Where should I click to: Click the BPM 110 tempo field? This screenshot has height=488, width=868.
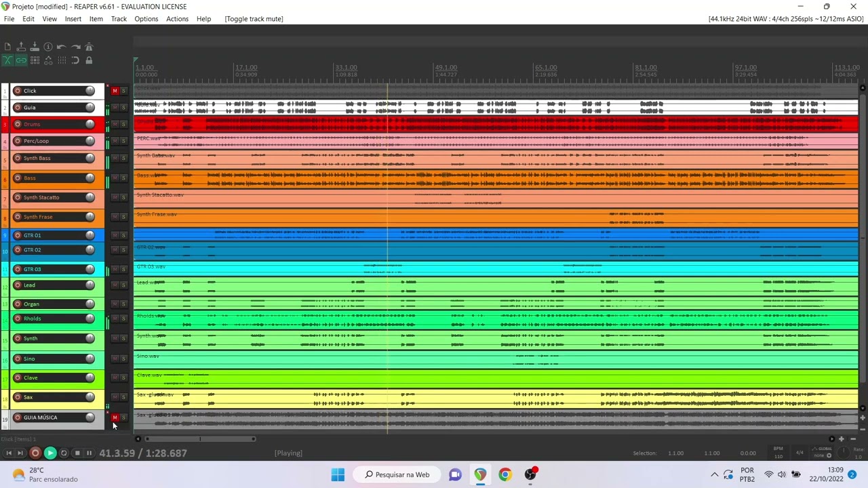[x=778, y=453]
